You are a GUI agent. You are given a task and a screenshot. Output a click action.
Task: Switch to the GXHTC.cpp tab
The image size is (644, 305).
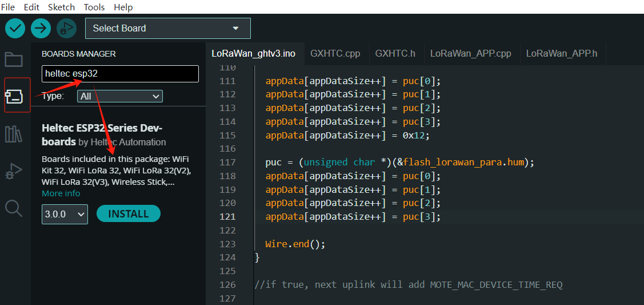pyautogui.click(x=335, y=53)
